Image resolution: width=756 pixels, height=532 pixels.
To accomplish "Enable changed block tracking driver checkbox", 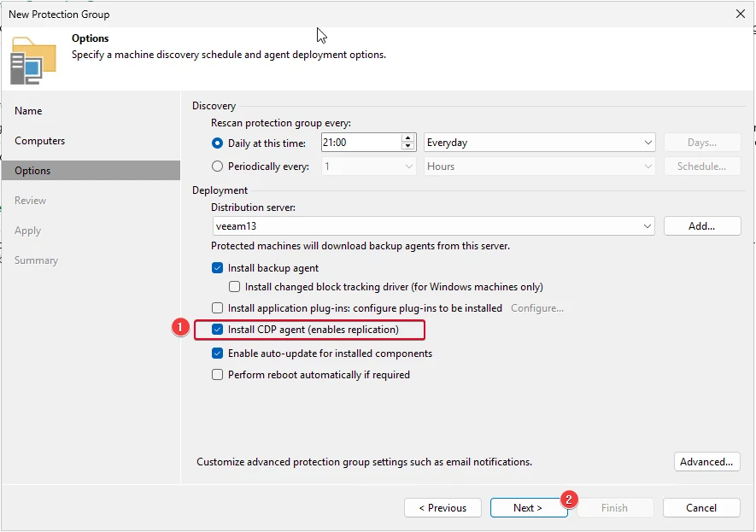I will click(x=234, y=287).
